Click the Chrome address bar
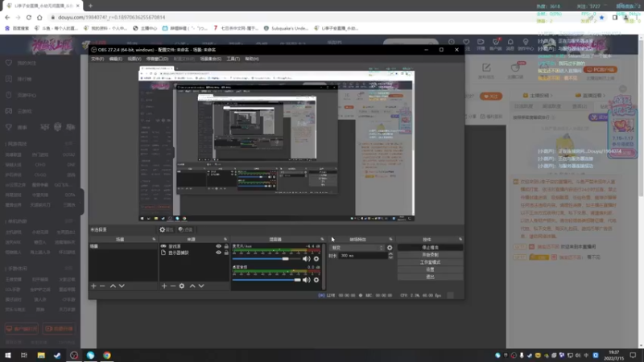 (x=320, y=17)
